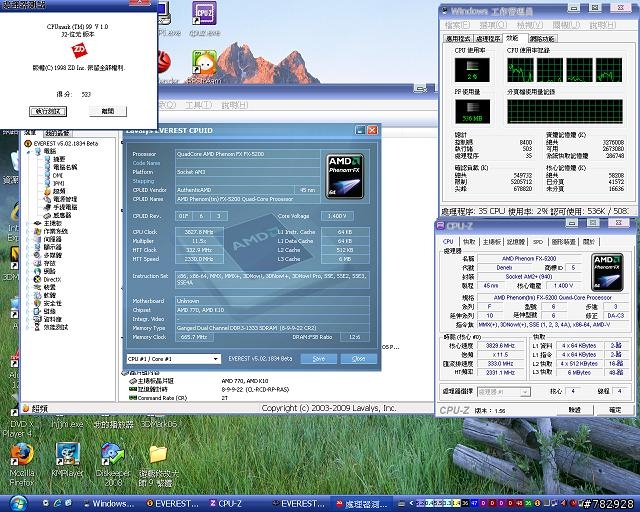The height and width of the screenshot is (512, 640).
Task: Select the DMI item in EVEREST tree
Action: pos(53,175)
